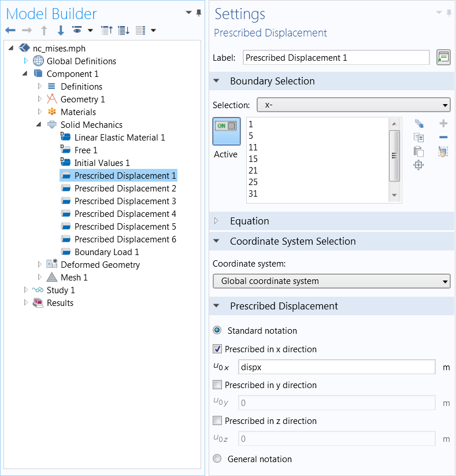
Task: Expand the Equation section
Action: [x=216, y=221]
